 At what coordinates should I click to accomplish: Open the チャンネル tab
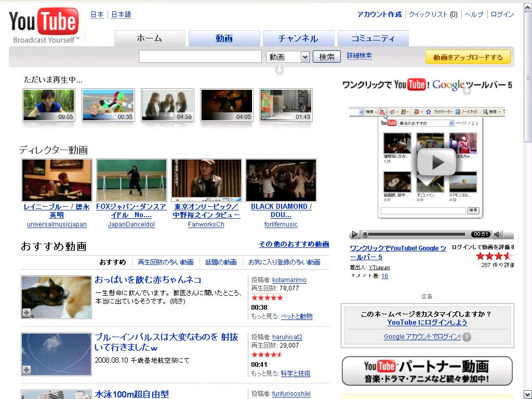[299, 38]
